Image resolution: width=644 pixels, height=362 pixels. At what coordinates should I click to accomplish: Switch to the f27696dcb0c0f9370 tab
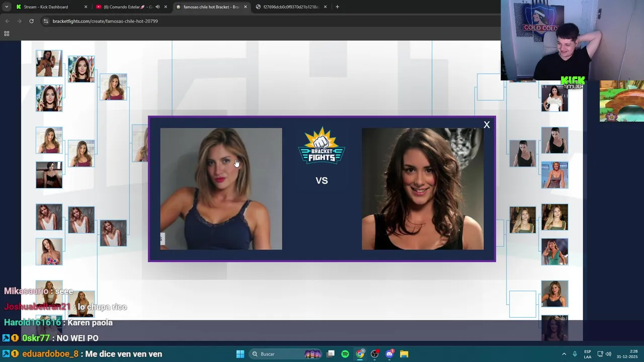(x=291, y=7)
